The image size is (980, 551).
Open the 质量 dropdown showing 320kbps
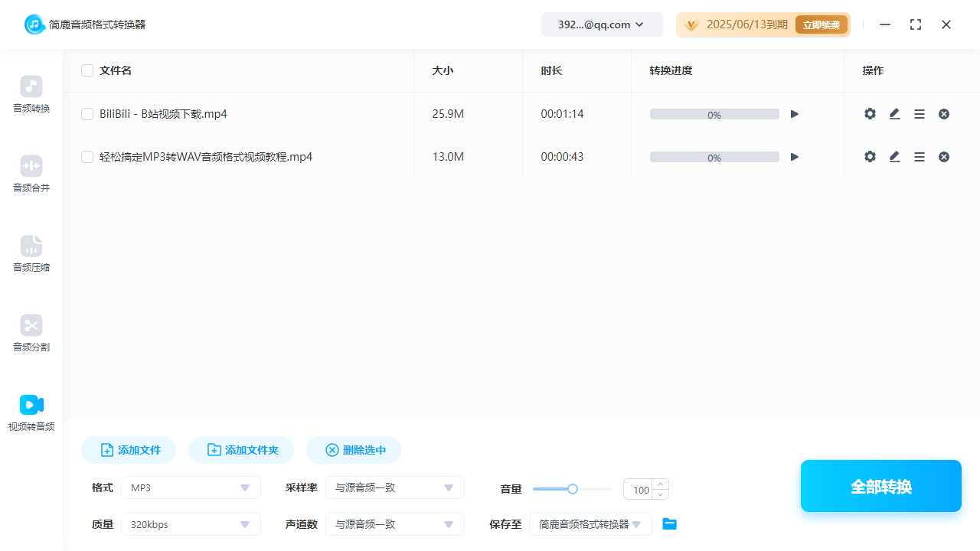coord(190,524)
